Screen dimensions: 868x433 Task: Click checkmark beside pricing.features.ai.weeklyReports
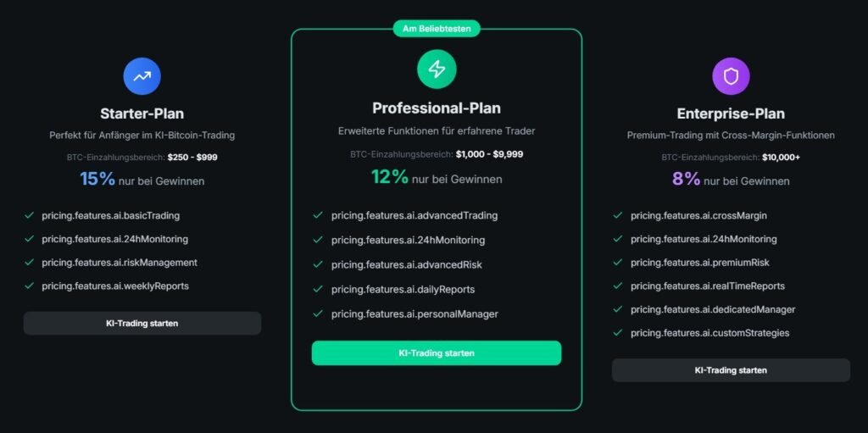coord(29,286)
